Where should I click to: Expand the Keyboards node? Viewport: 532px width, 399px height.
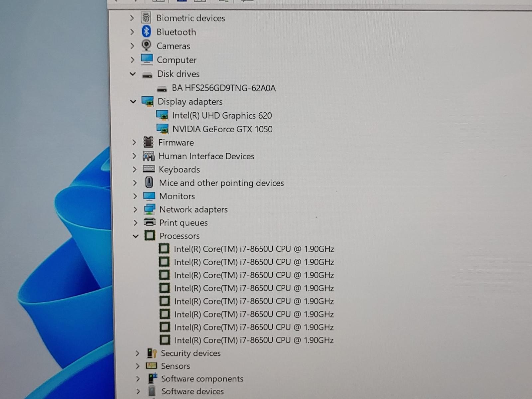pos(134,169)
